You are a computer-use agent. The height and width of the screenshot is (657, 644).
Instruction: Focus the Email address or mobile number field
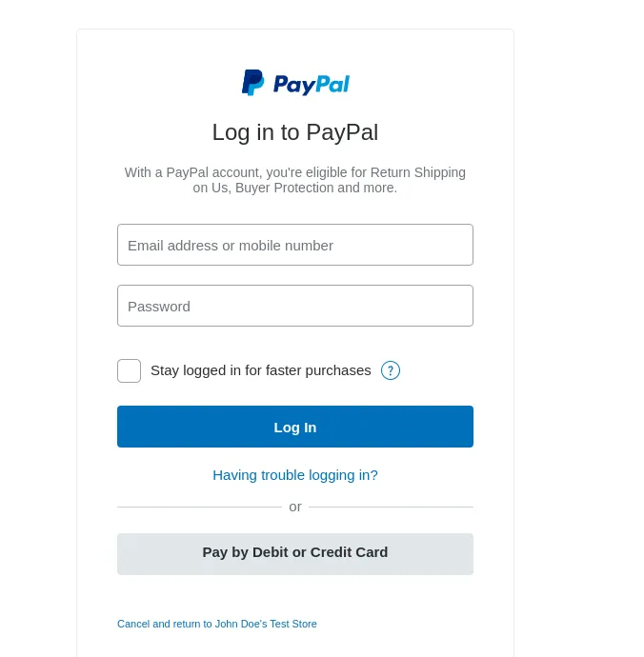tap(295, 245)
